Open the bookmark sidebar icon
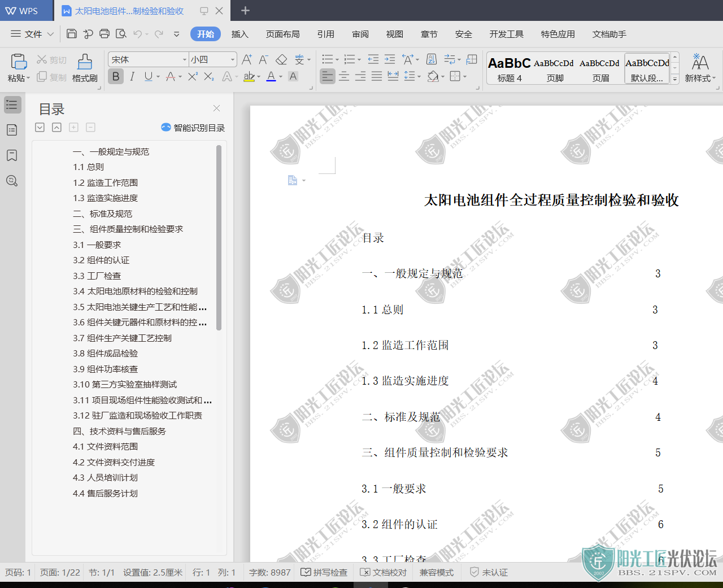This screenshot has height=588, width=723. click(x=12, y=155)
